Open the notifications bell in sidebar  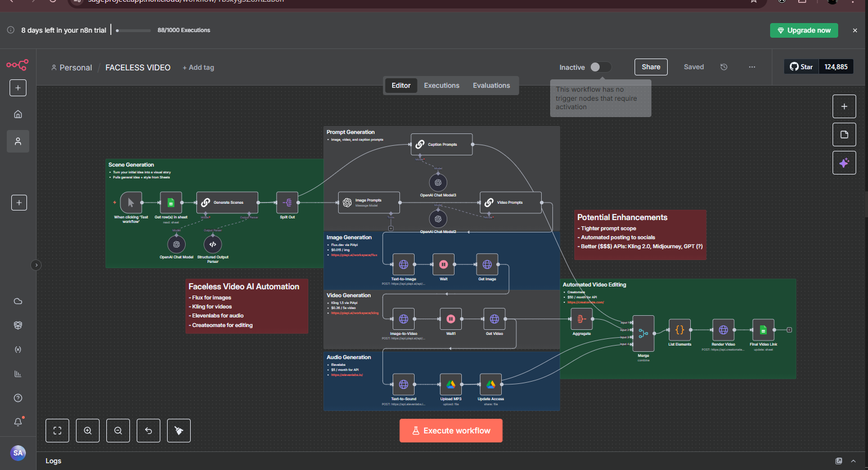(18, 422)
